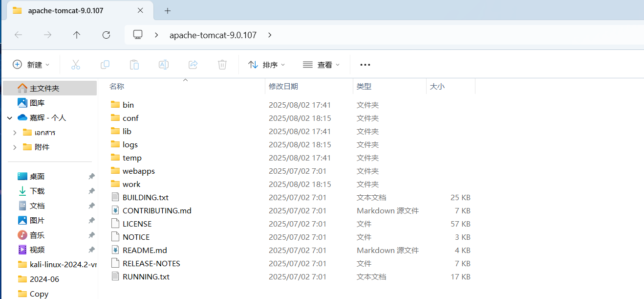Viewport: 644px width, 299px height.
Task: Expand the เอกสาร folder in sidebar
Action: coord(15,132)
